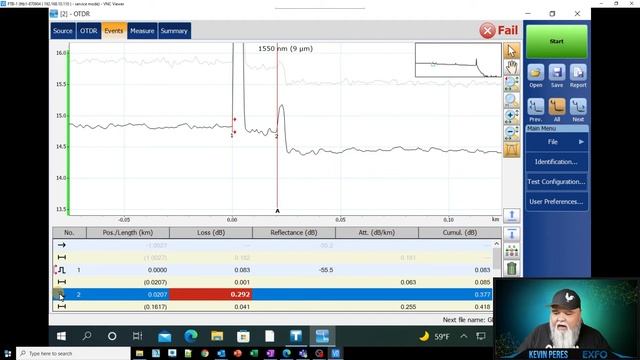Open the Measure tab
The width and height of the screenshot is (640, 360).
[x=142, y=31]
